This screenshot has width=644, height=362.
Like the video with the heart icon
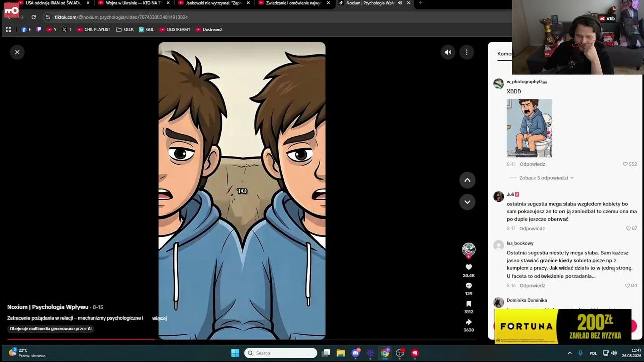pyautogui.click(x=469, y=267)
